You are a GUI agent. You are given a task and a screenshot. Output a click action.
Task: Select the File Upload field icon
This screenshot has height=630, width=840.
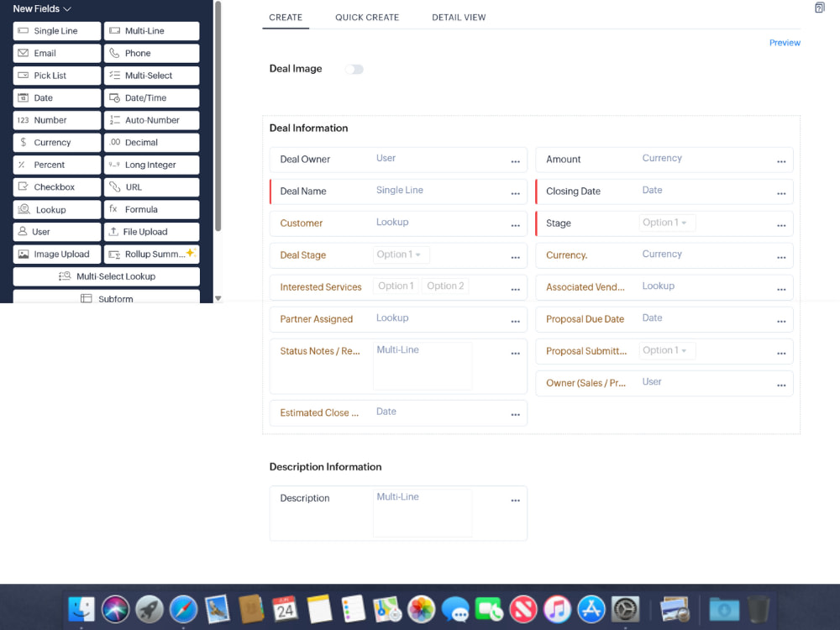[x=113, y=232]
